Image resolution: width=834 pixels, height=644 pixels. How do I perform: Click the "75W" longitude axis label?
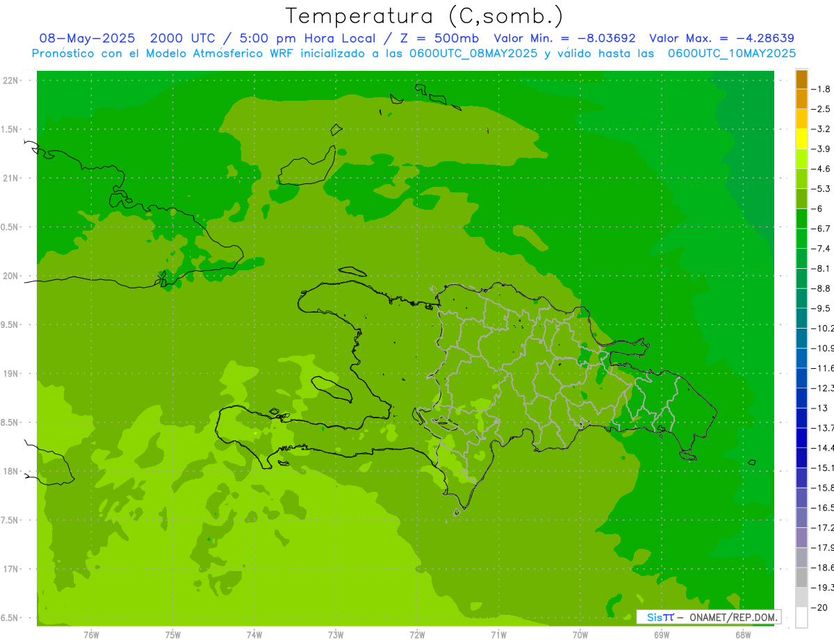point(172,635)
